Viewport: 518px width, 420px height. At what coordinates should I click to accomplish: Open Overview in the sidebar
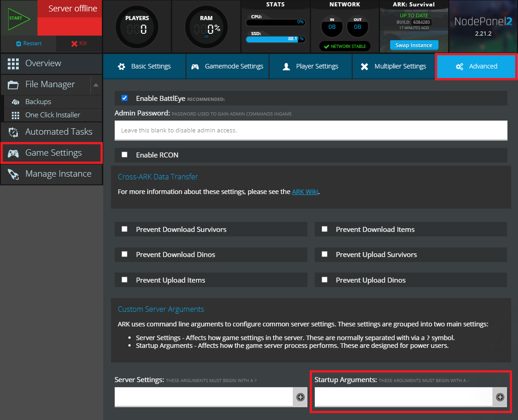pyautogui.click(x=51, y=64)
